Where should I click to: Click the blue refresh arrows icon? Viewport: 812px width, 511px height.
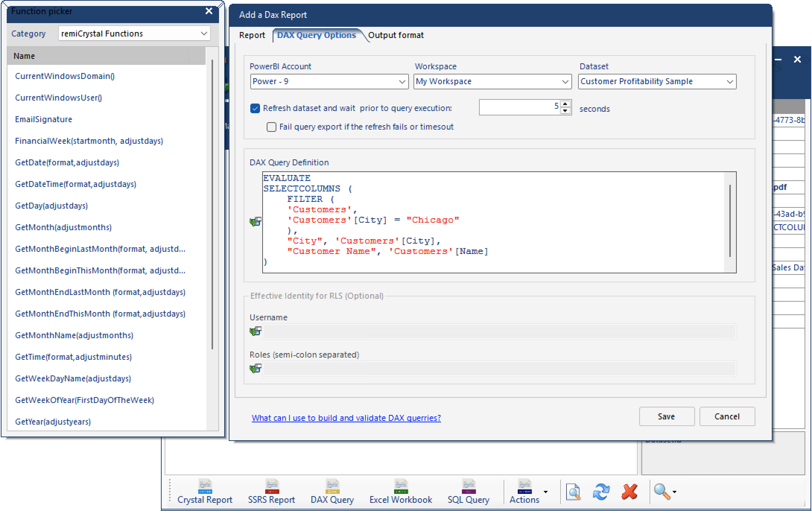(x=601, y=492)
